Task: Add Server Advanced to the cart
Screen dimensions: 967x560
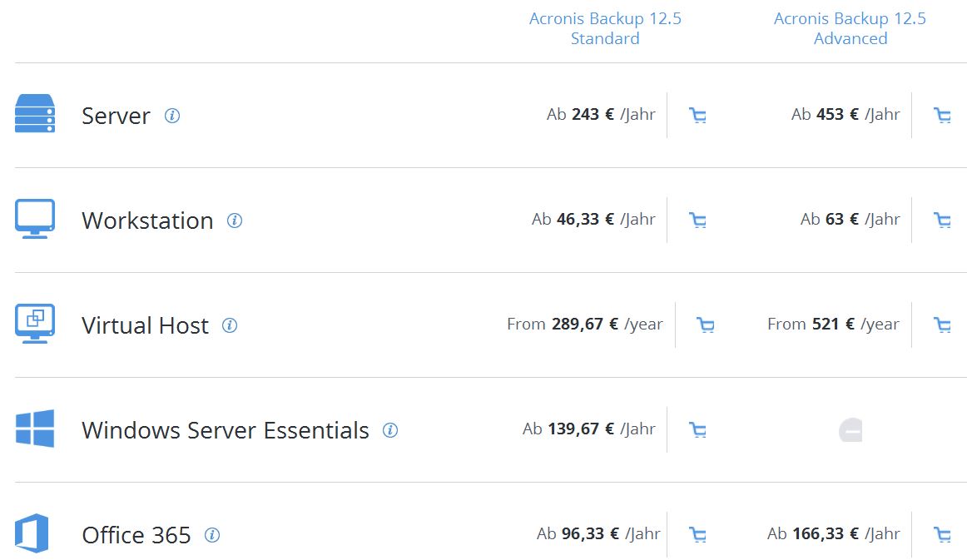Action: pyautogui.click(x=942, y=116)
